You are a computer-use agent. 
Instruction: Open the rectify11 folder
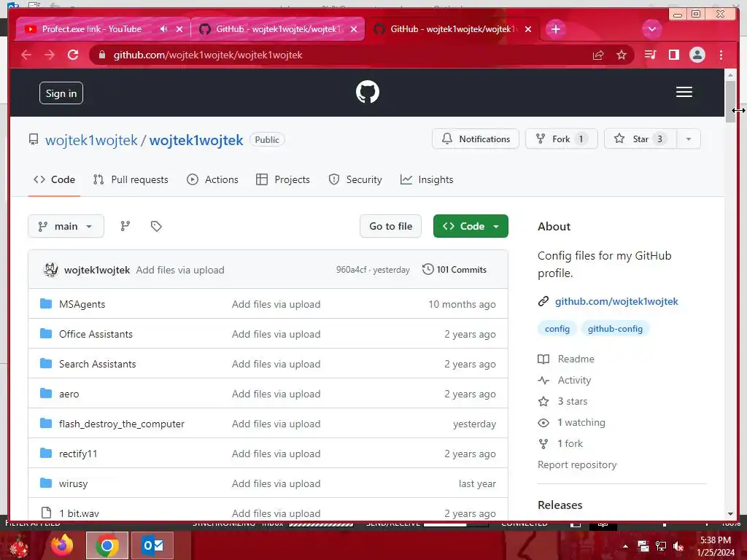[78, 454]
